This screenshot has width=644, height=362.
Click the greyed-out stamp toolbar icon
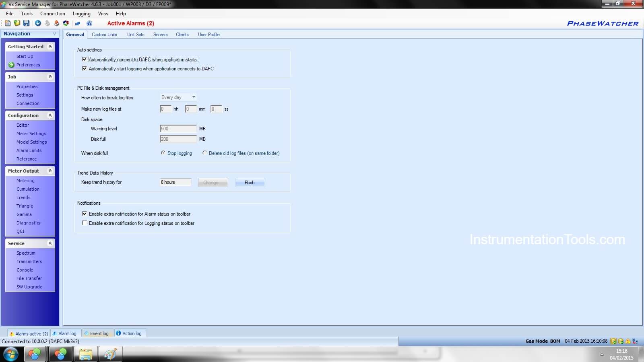47,23
